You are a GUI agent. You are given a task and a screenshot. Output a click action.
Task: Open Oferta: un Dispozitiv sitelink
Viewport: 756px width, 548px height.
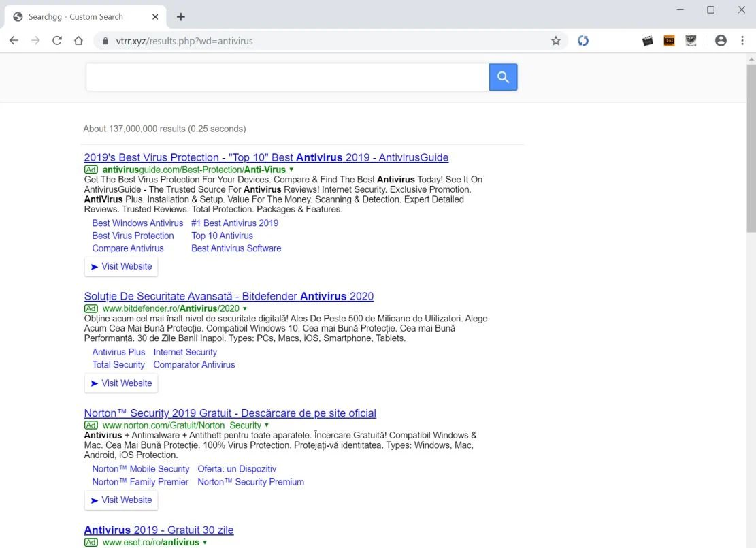[x=237, y=469]
